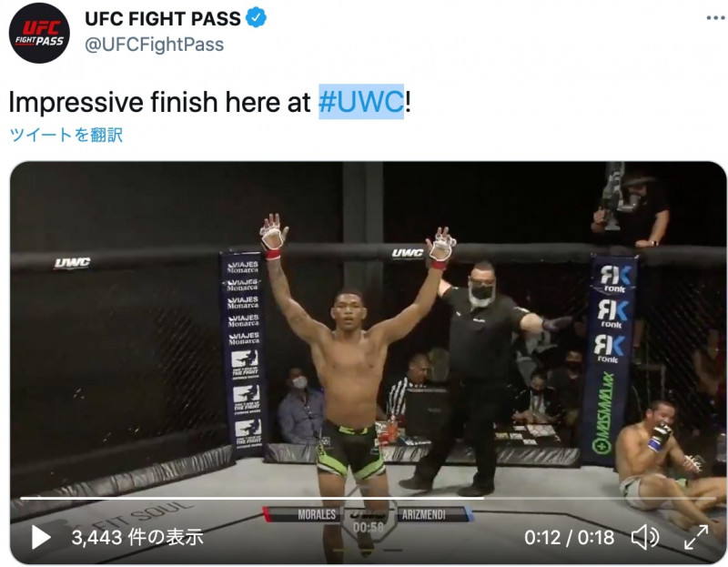
Task: Click the 00:58 round clock overlay
Action: coord(369,527)
